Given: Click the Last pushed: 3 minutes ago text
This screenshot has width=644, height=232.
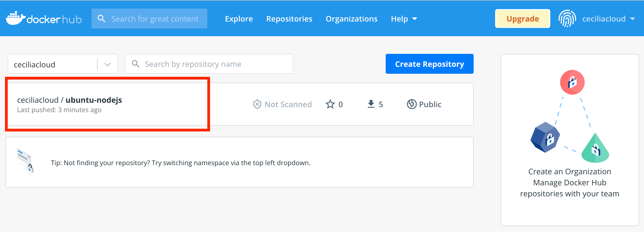Looking at the screenshot, I should coord(59,110).
